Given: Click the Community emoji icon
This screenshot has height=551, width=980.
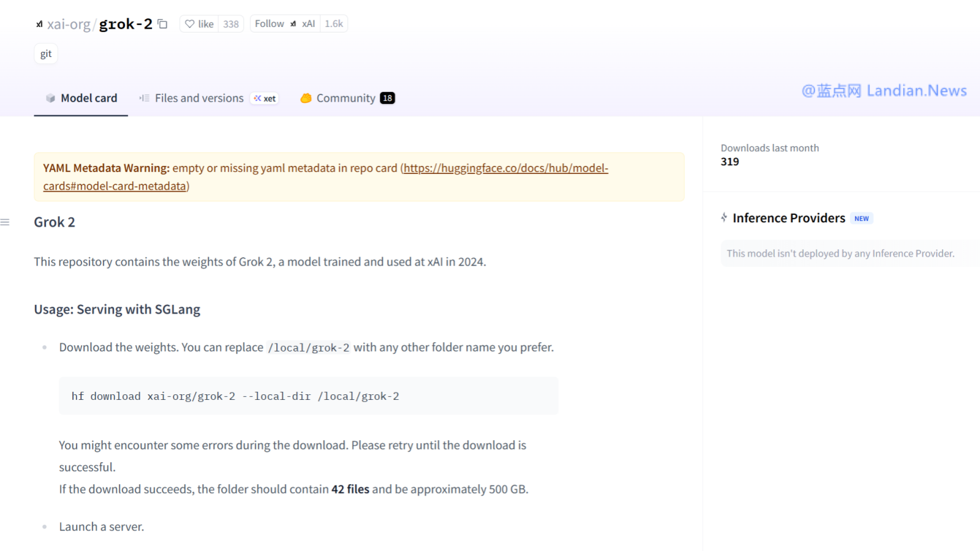Looking at the screenshot, I should tap(306, 98).
